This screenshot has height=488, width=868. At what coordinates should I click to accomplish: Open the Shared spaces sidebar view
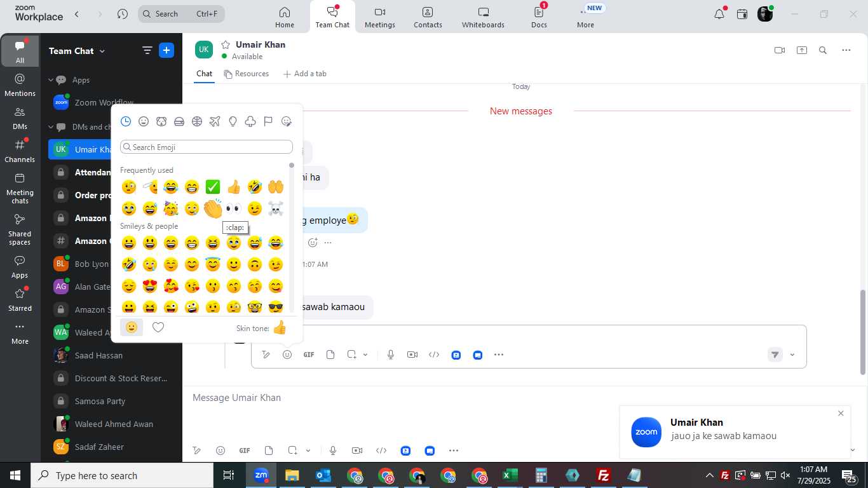(20, 229)
